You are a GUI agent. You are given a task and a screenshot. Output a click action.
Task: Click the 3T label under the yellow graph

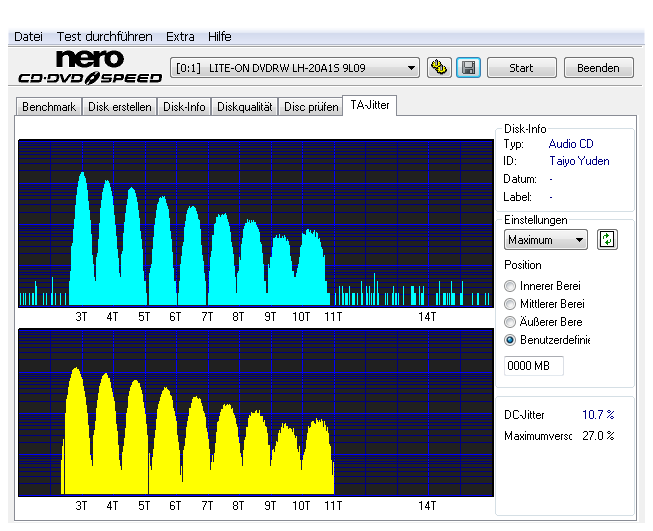coord(81,506)
